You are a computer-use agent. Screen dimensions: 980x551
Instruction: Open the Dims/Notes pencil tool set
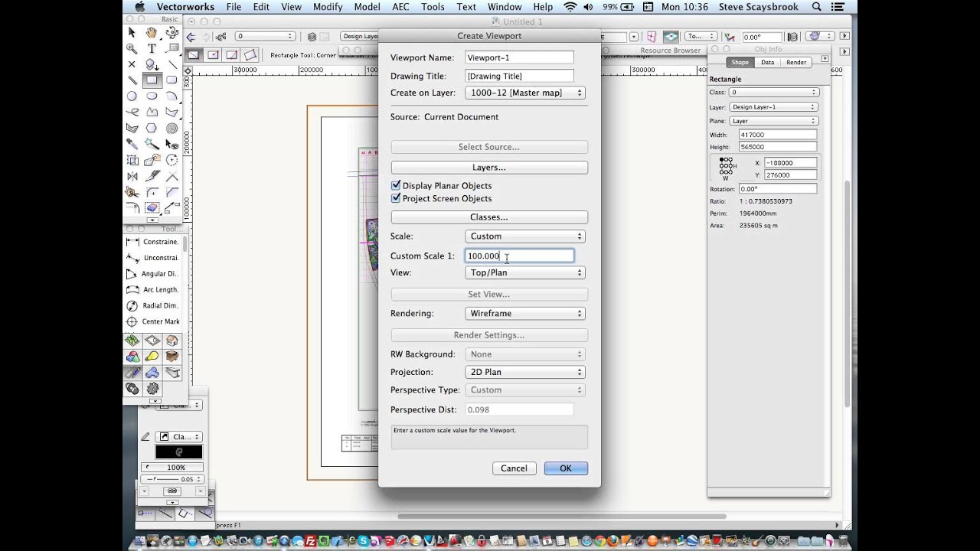click(x=132, y=373)
